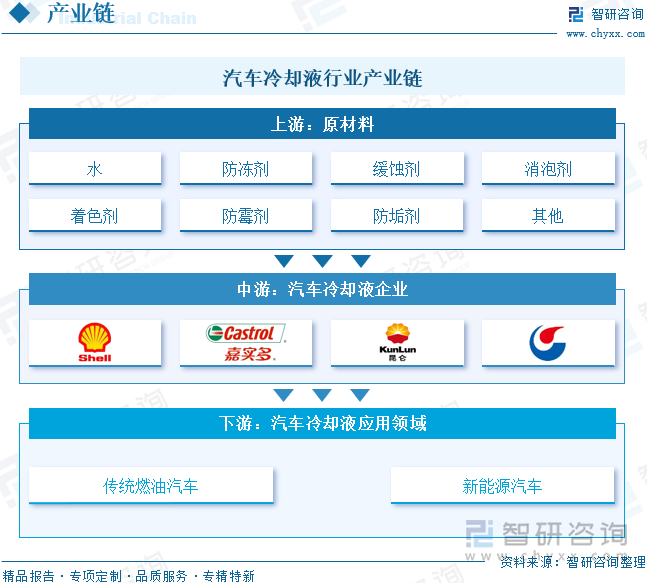Click the 下游：汽车冷却液应用领域 header bar
This screenshot has height=583, width=647.
(322, 423)
